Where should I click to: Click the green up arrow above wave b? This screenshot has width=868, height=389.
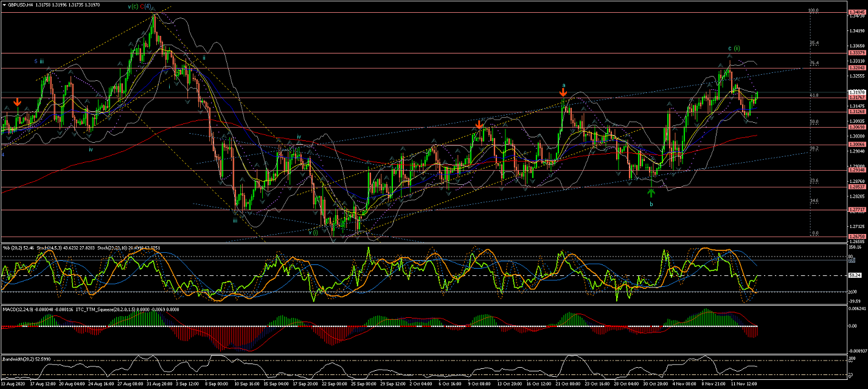[651, 193]
